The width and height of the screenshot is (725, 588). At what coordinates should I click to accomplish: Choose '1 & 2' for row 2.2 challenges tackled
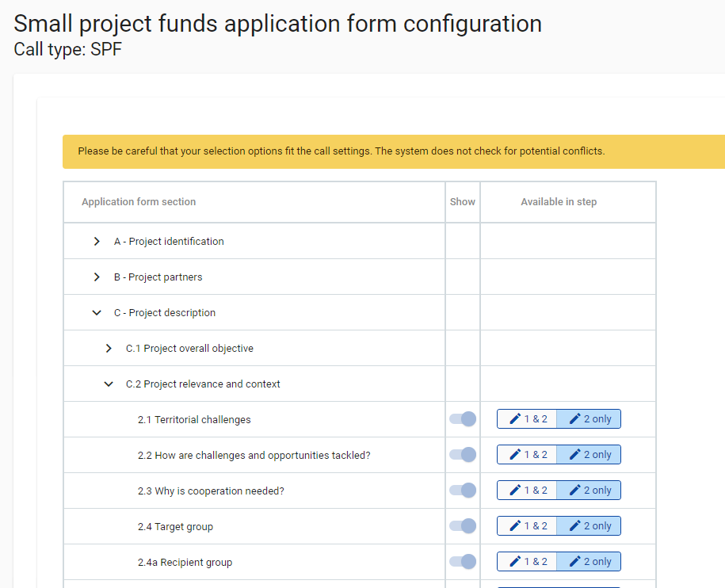pyautogui.click(x=528, y=455)
